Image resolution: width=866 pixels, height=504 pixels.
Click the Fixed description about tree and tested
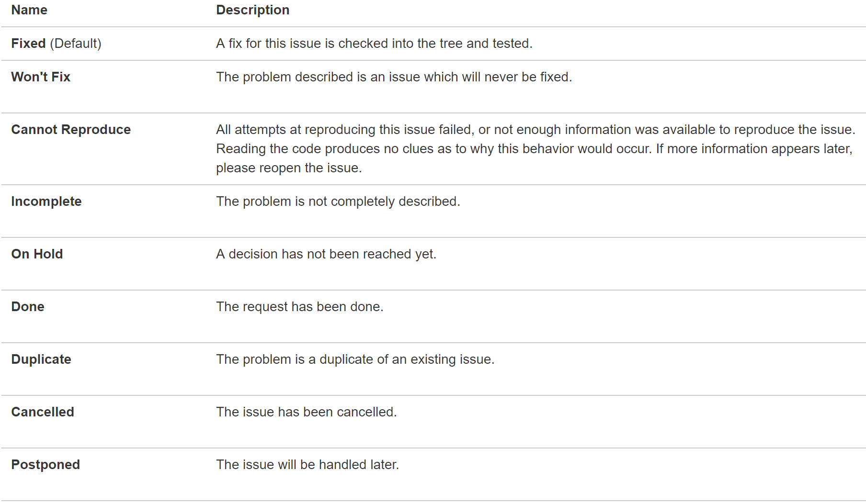(x=374, y=44)
